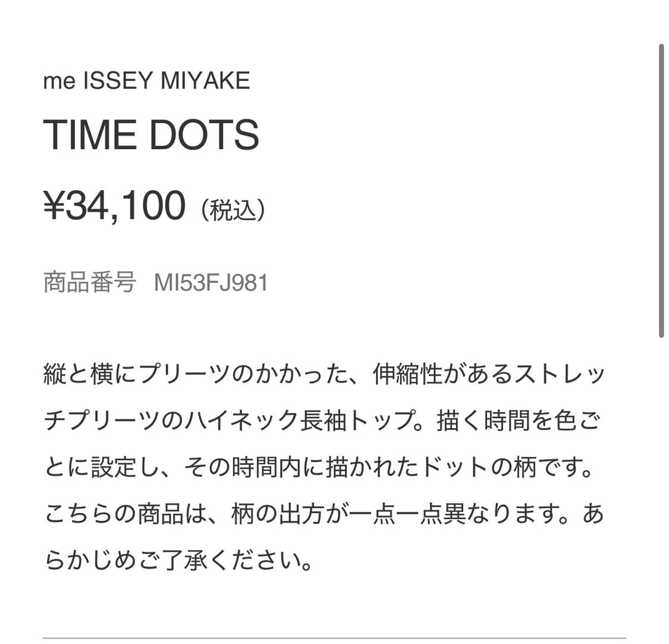This screenshot has height=644, width=669.
Task: Click the (税込) tax-included label
Action: click(x=233, y=211)
